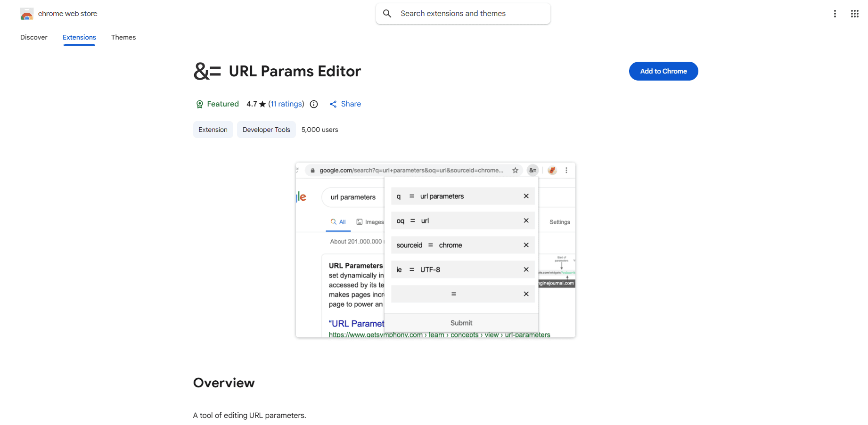The height and width of the screenshot is (425, 868).
Task: Click the URL Params Editor heading
Action: [295, 71]
